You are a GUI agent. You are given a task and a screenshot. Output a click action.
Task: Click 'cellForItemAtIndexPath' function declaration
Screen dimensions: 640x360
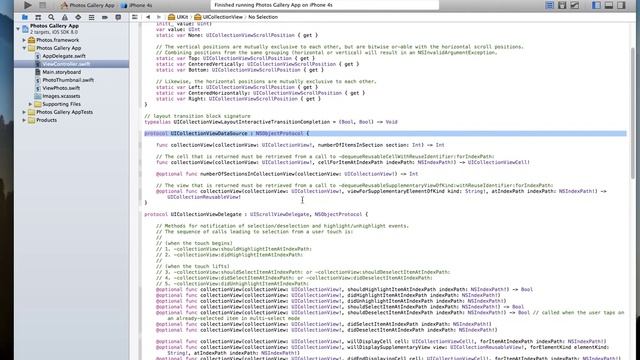343,162
